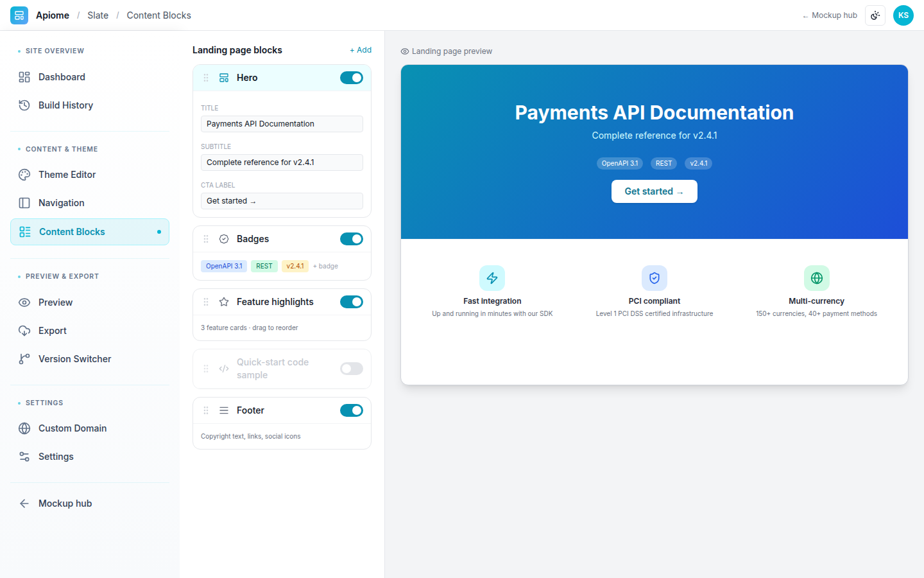Click the Multi-currency globe icon
The height and width of the screenshot is (578, 924).
point(817,278)
